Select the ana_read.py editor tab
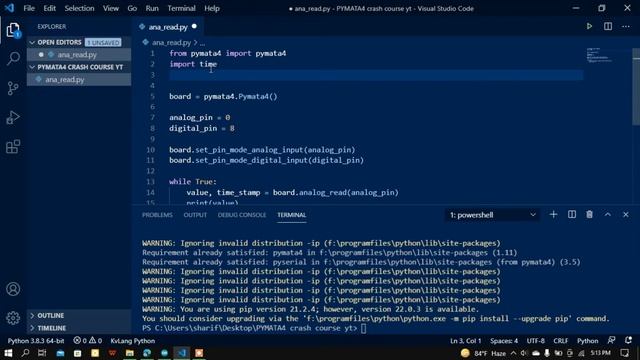 [x=168, y=27]
